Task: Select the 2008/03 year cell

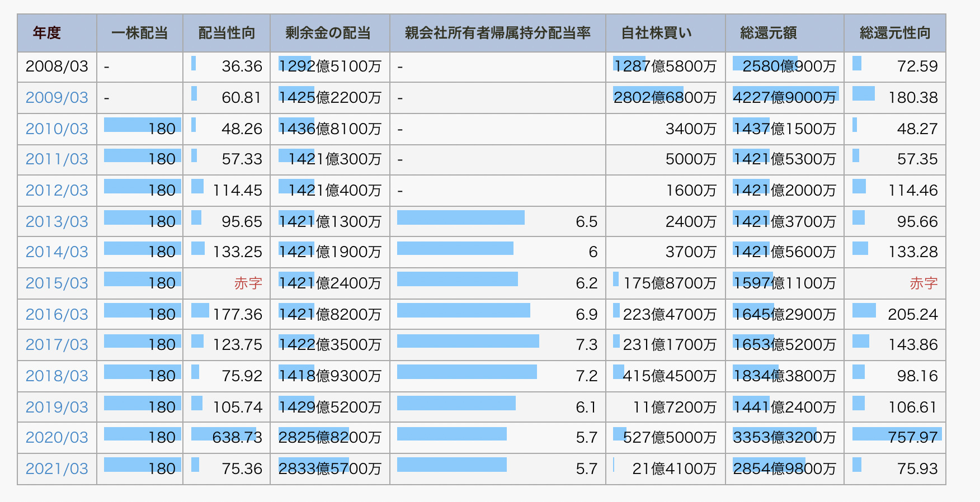Action: [x=57, y=67]
